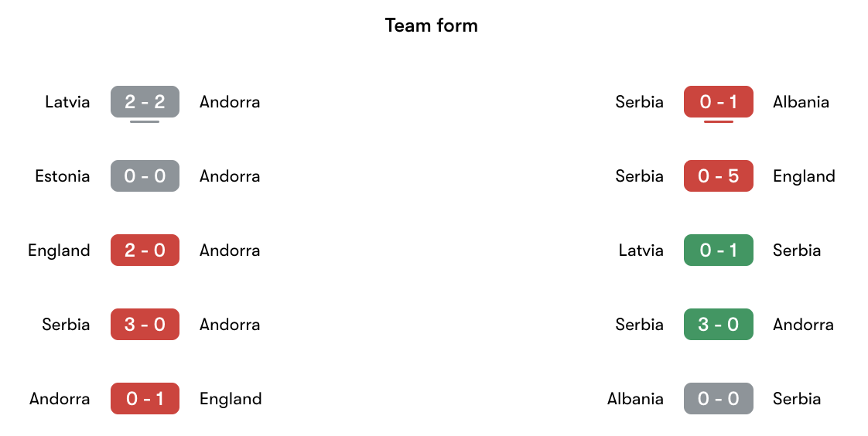The image size is (868, 436).
Task: Click Latvia beside the green 0 - 1 score
Action: point(641,250)
